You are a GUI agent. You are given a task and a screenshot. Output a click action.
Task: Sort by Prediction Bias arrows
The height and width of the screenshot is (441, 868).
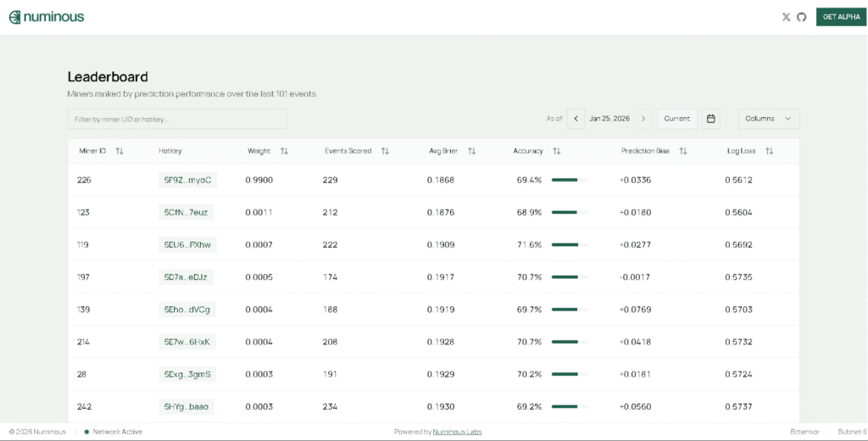click(682, 151)
